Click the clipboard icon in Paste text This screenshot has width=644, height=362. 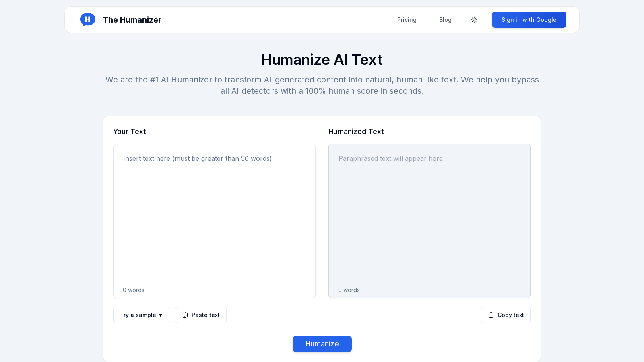(x=185, y=315)
